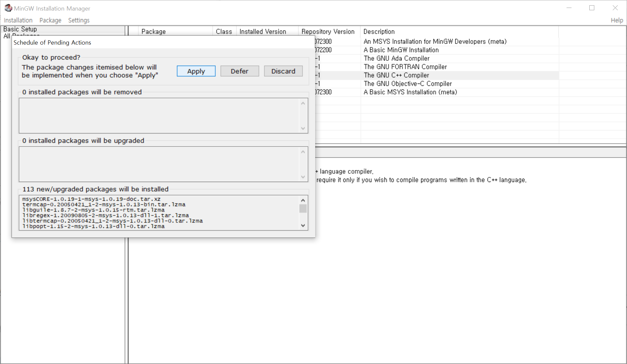Click the Schedule of Pending Actions title bar
The height and width of the screenshot is (364, 627).
[164, 42]
